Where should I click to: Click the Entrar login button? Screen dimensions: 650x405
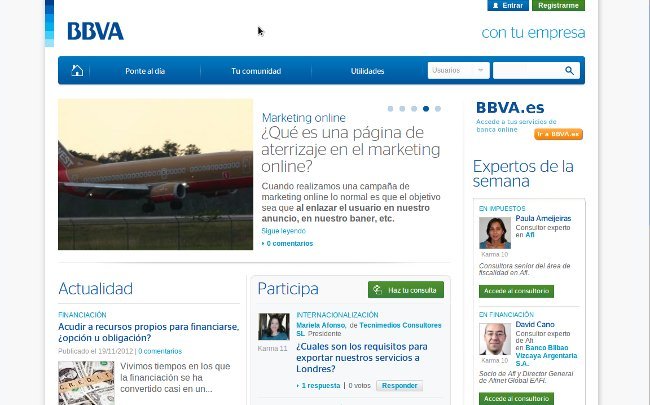point(508,6)
